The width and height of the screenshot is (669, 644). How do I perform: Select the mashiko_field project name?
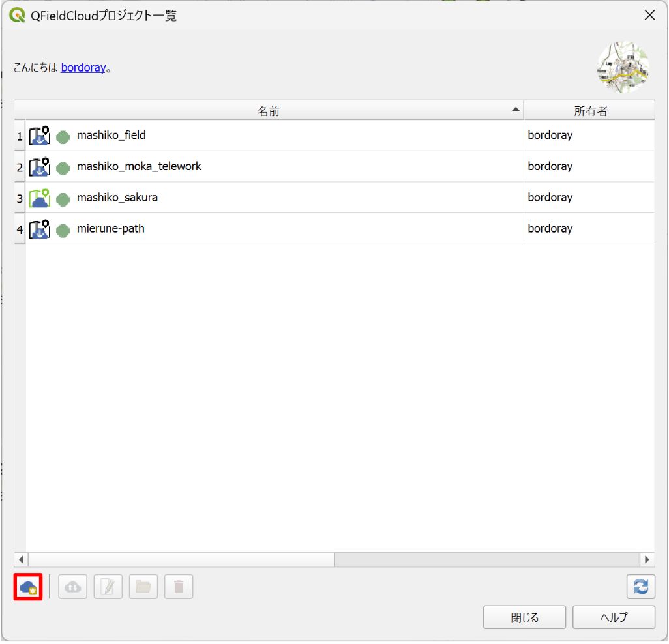tap(111, 135)
